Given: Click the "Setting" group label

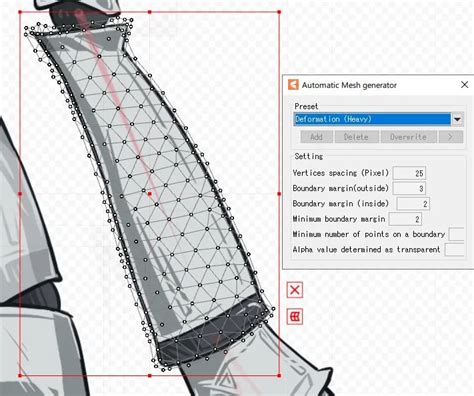Looking at the screenshot, I should coord(309,156).
